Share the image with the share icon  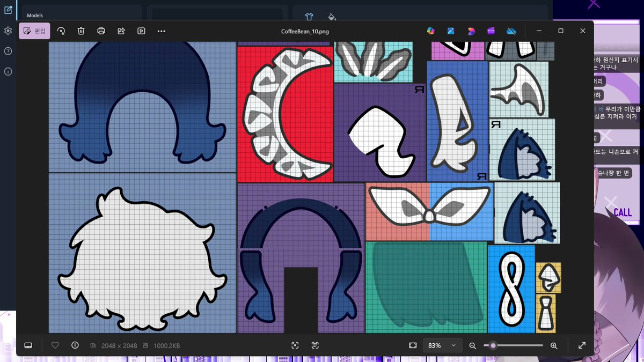[121, 31]
